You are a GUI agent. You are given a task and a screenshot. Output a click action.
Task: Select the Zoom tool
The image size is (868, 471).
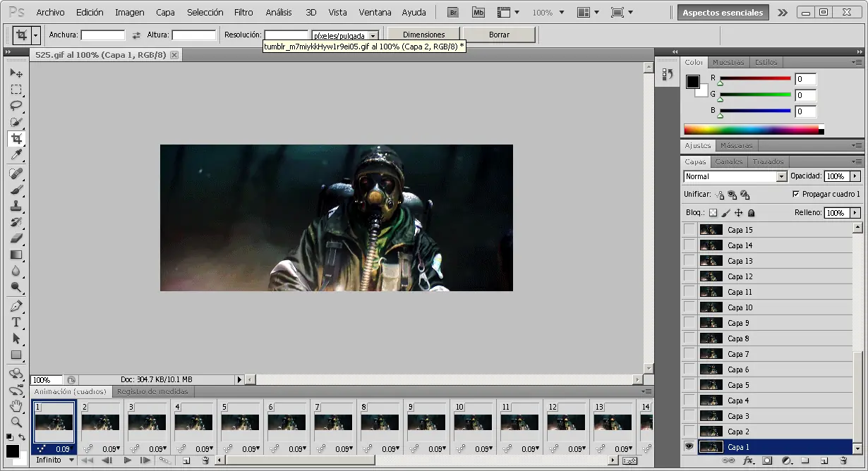pyautogui.click(x=16, y=422)
